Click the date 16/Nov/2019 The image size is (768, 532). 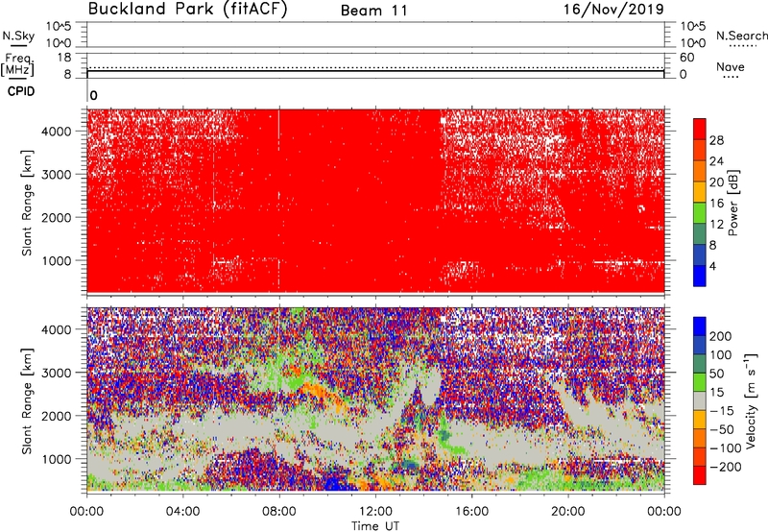pos(613,10)
